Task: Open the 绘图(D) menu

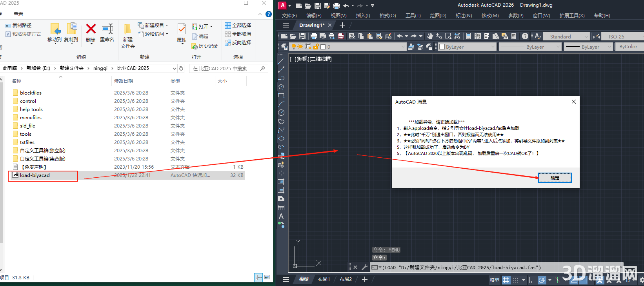Action: (x=438, y=16)
